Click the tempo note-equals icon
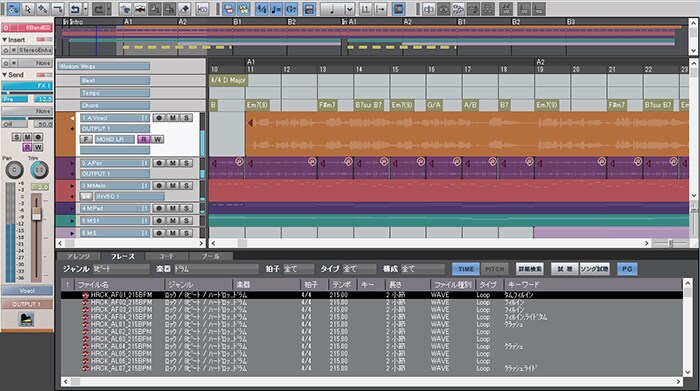This screenshot has height=391, width=700. tap(276, 8)
